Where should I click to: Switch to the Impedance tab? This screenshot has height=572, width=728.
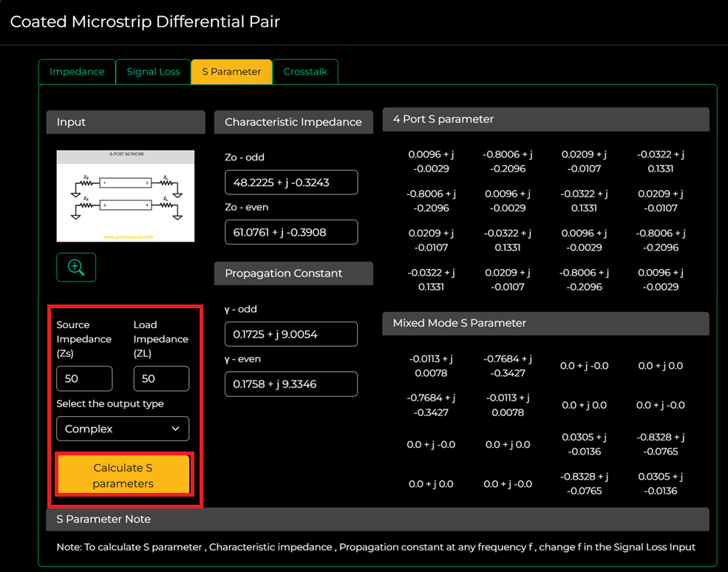(x=77, y=72)
